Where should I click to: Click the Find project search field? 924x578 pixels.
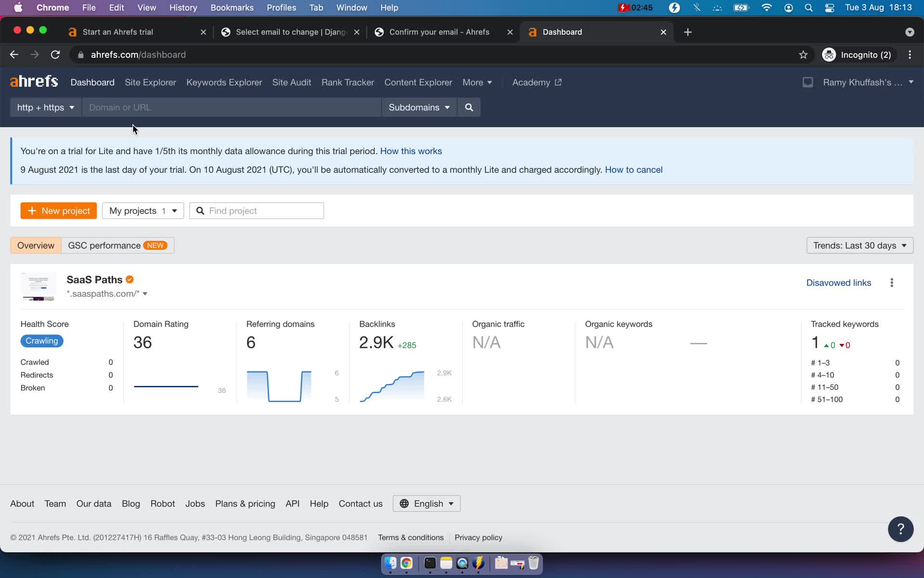pyautogui.click(x=257, y=211)
